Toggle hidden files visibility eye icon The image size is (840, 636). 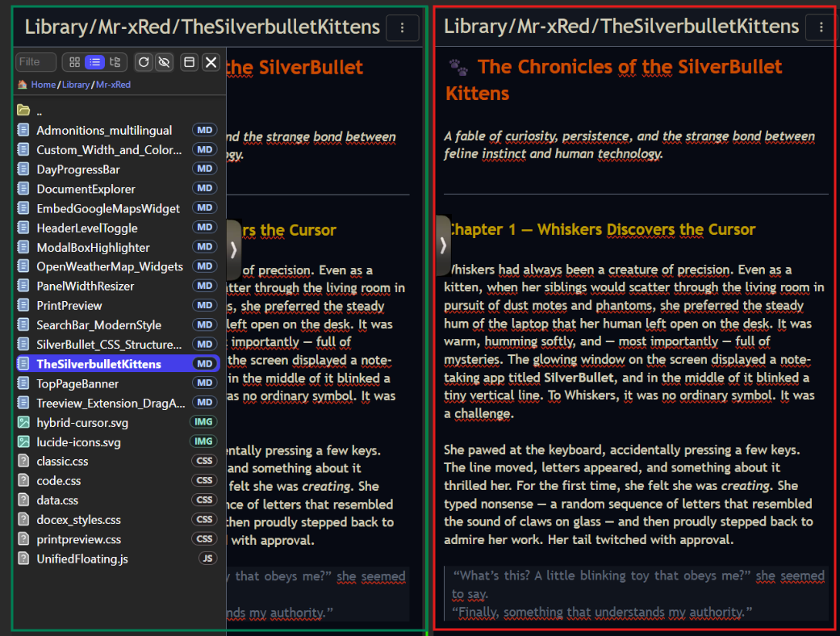point(164,62)
